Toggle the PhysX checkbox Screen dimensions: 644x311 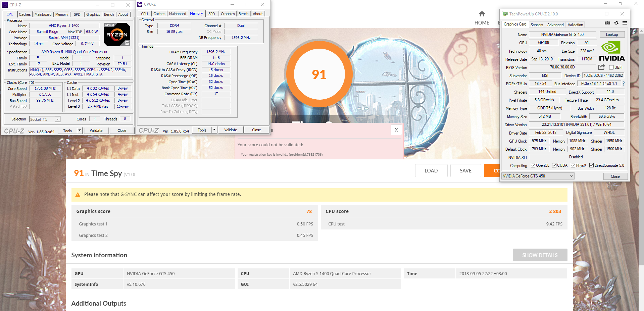point(573,165)
